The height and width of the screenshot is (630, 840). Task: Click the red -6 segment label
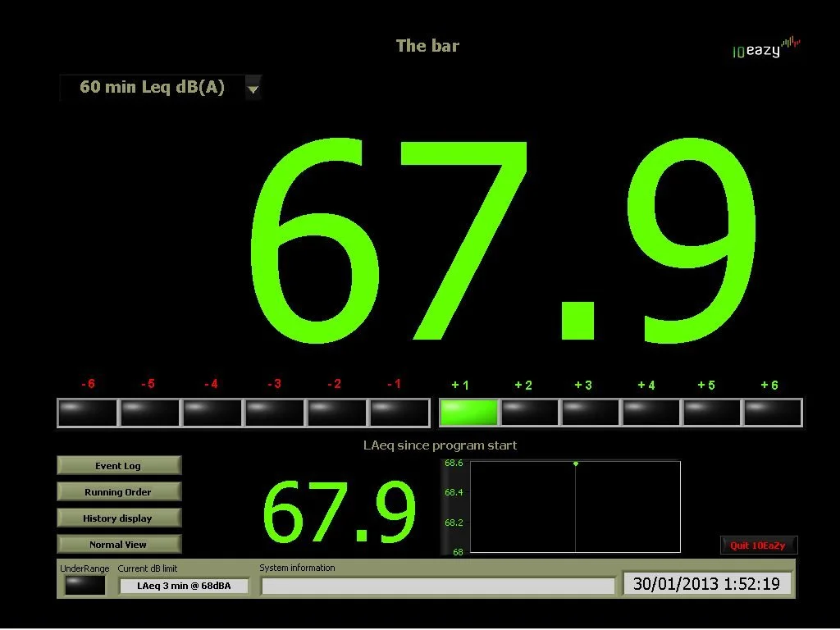point(88,383)
